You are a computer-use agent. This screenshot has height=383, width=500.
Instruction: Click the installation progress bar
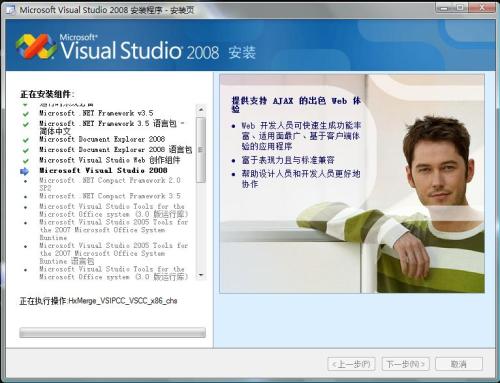(x=112, y=333)
